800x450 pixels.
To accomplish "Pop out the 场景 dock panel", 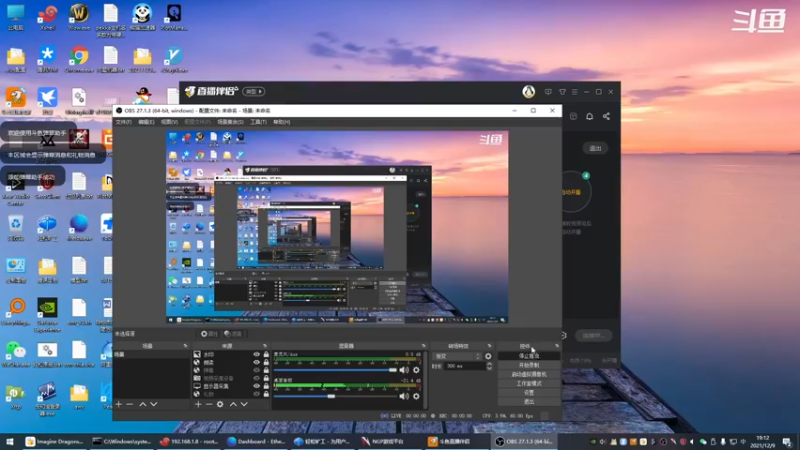I will point(185,346).
